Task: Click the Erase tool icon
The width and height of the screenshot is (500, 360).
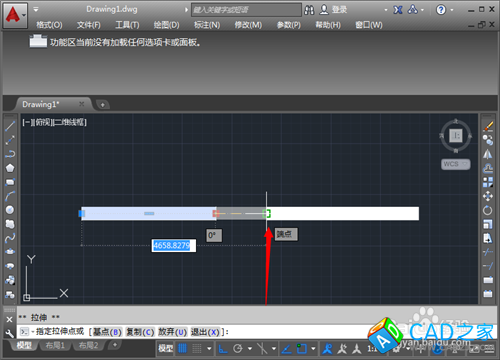Action: point(488,126)
